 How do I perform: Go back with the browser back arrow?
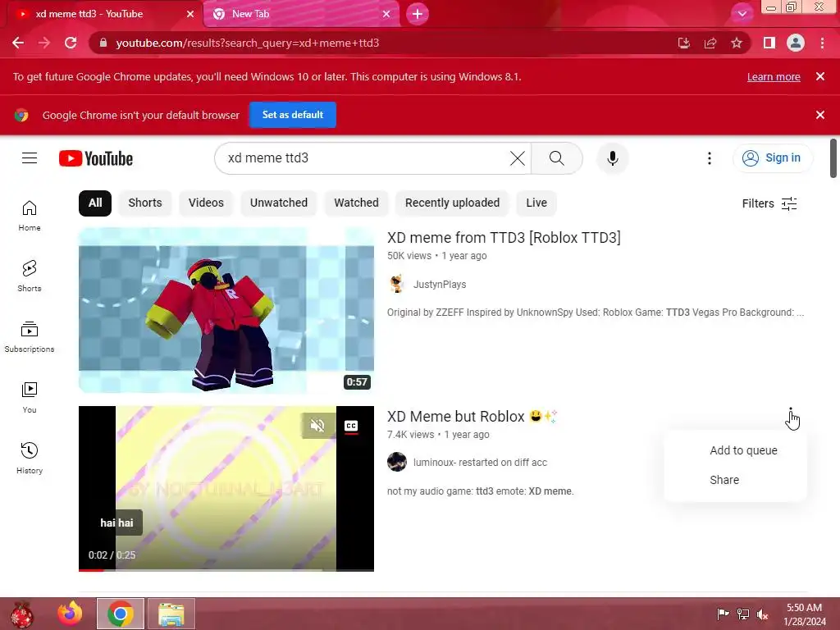tap(18, 43)
